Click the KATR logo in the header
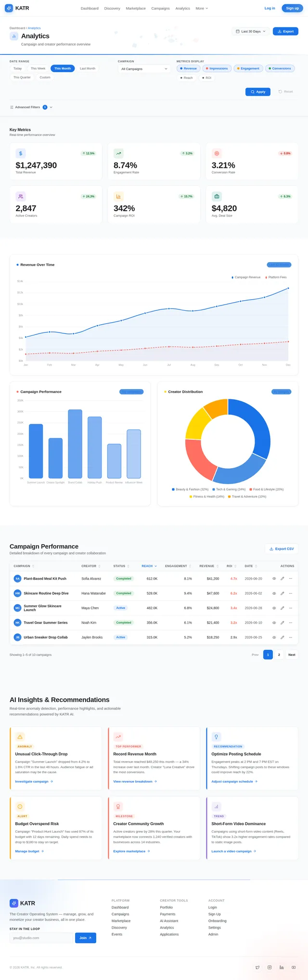The image size is (308, 980). point(17,8)
